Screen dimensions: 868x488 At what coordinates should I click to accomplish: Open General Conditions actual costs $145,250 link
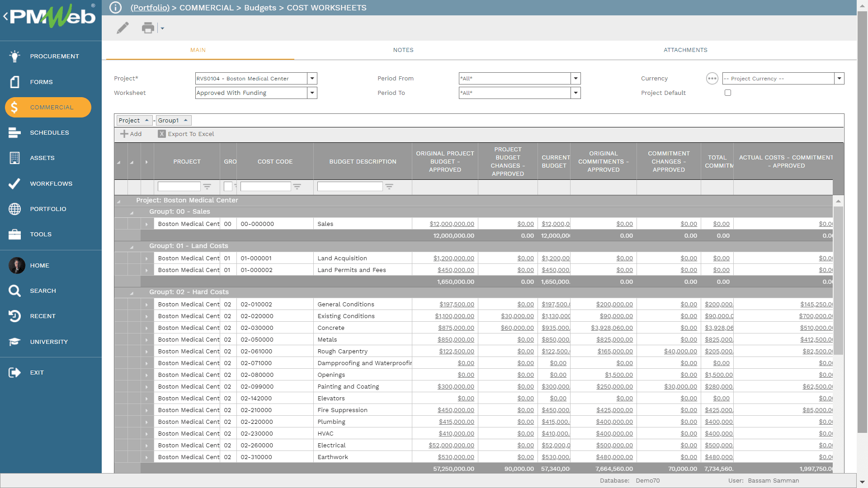click(x=816, y=305)
